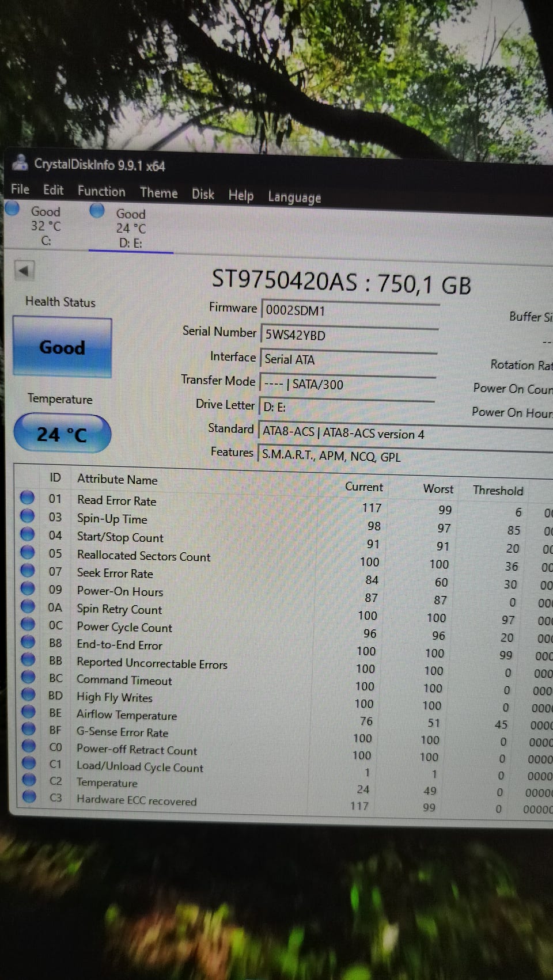Click the Attribute Name column header

117,479
